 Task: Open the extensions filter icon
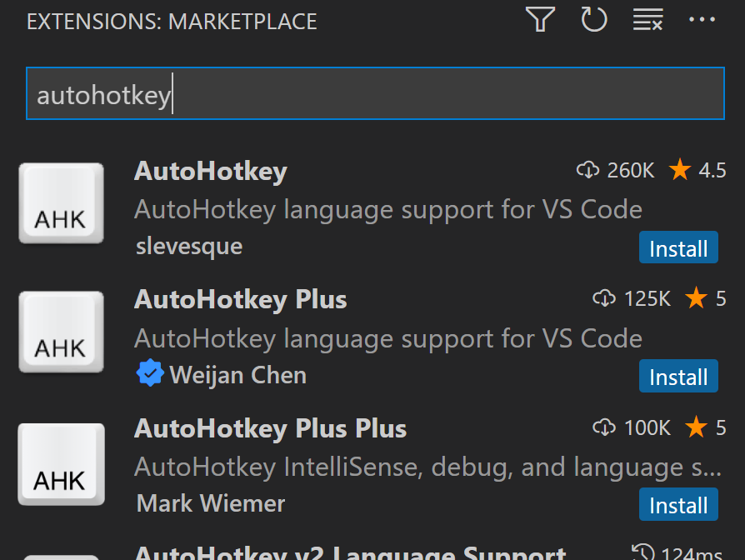point(540,20)
